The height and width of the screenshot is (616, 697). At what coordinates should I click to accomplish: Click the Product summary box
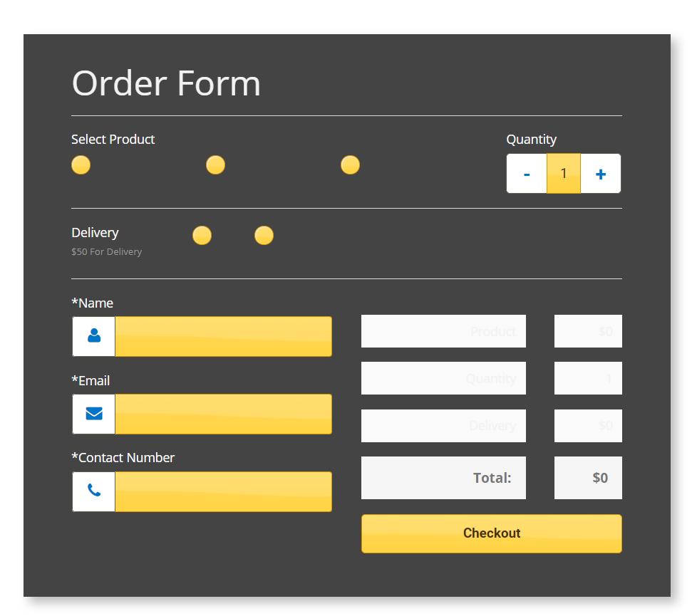(443, 330)
